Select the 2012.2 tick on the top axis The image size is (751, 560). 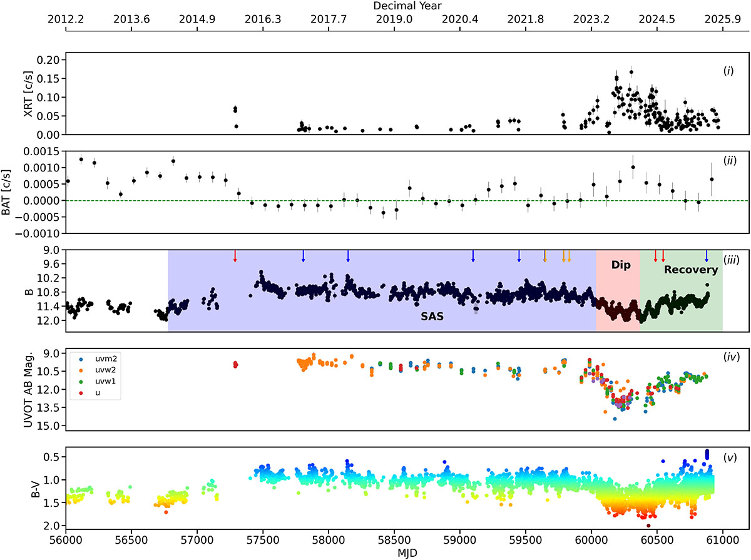coord(66,20)
